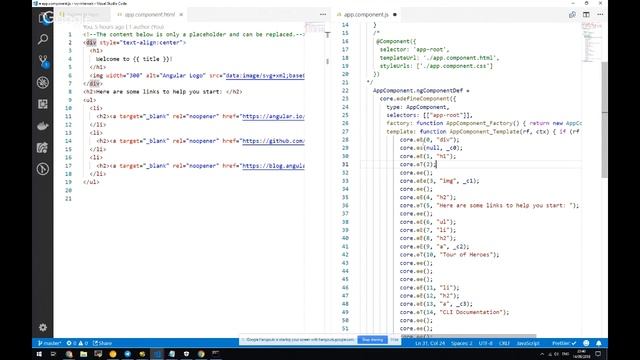Viewport: 640px width, 360px height.
Task: Show hidden system tray icons
Action: coord(542,354)
